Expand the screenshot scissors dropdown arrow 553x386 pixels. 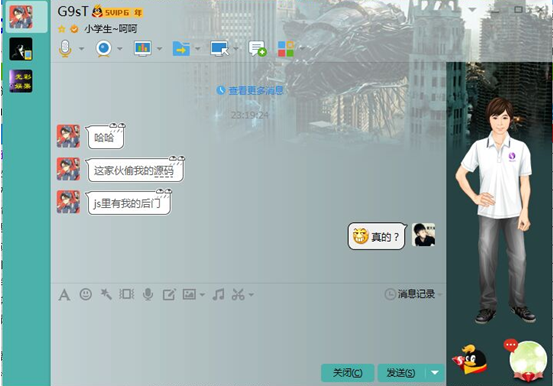[251, 294]
